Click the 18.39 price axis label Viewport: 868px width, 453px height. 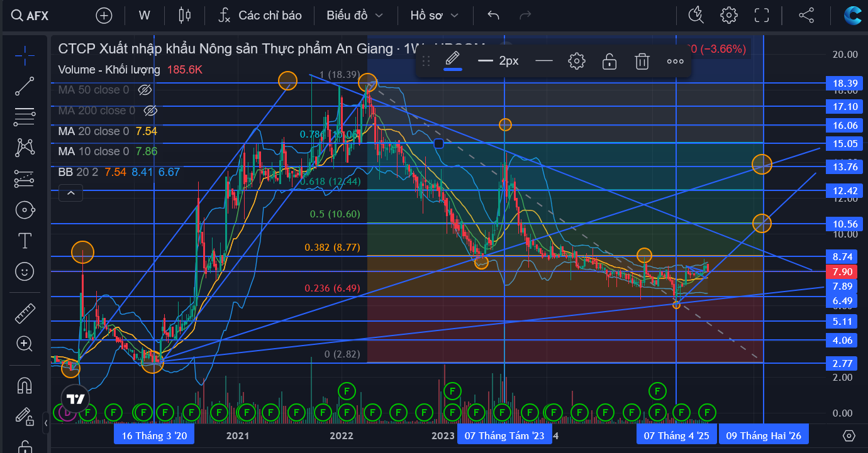845,83
